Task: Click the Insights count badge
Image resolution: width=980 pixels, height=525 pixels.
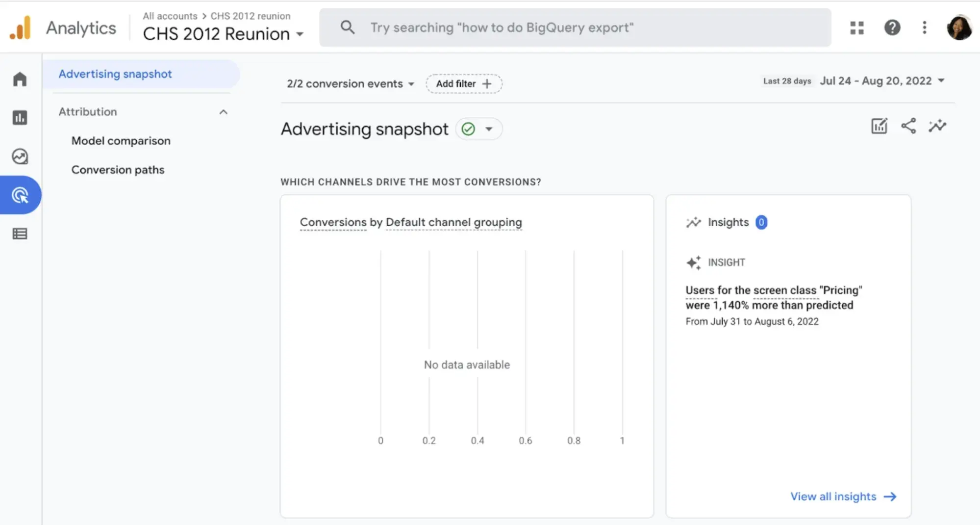Action: [x=761, y=222]
